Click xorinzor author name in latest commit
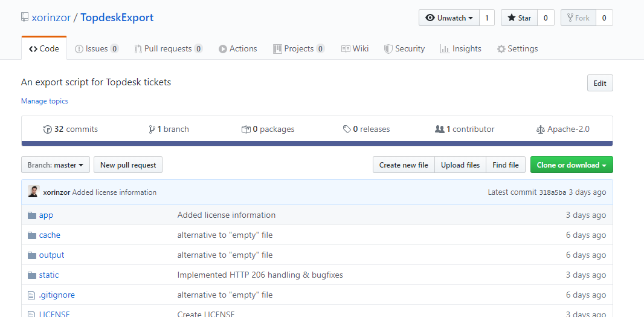The height and width of the screenshot is (317, 644). coord(57,192)
